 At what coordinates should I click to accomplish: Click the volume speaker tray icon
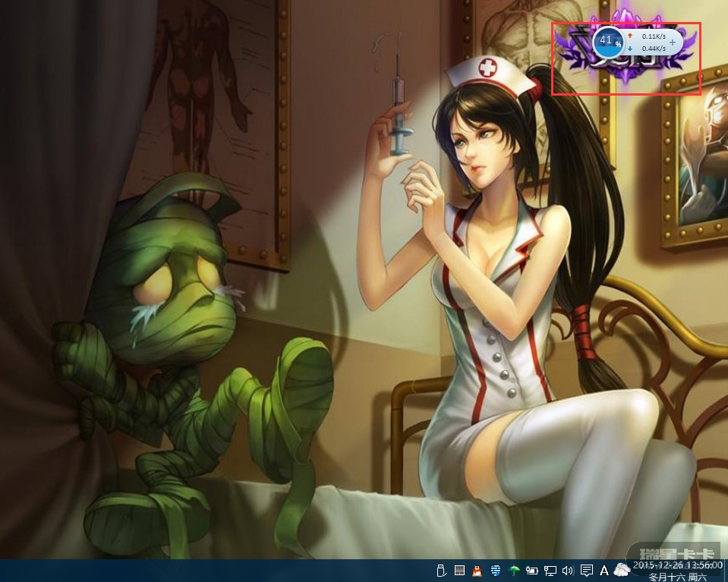(x=568, y=571)
